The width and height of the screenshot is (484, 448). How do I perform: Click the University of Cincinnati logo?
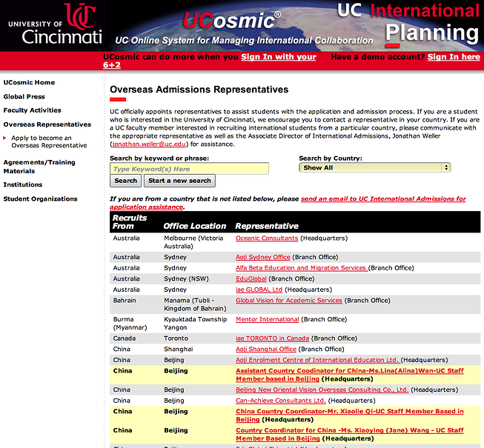tap(52, 25)
